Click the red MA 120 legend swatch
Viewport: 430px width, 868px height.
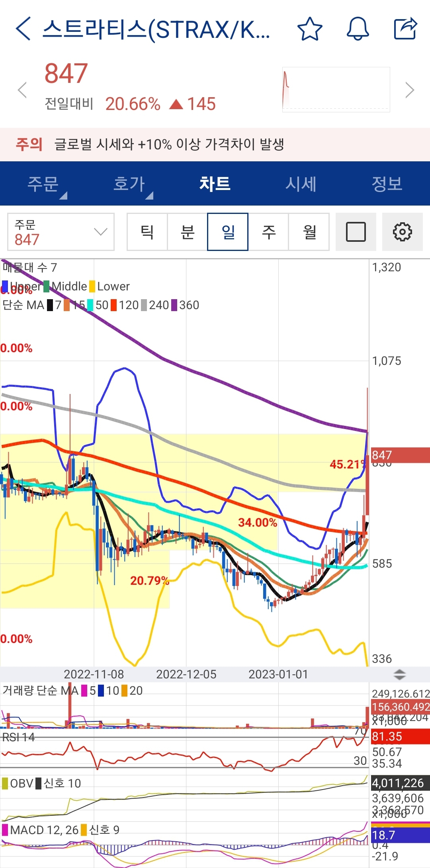[x=114, y=305]
